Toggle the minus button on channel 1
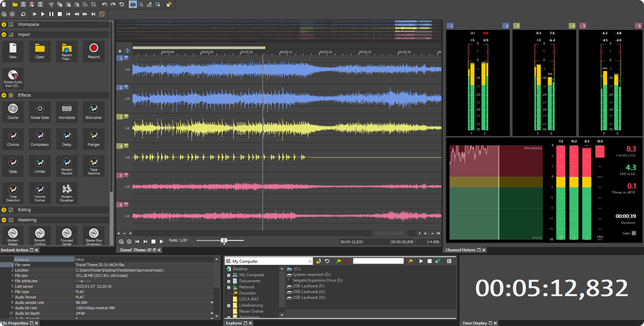 pyautogui.click(x=126, y=58)
